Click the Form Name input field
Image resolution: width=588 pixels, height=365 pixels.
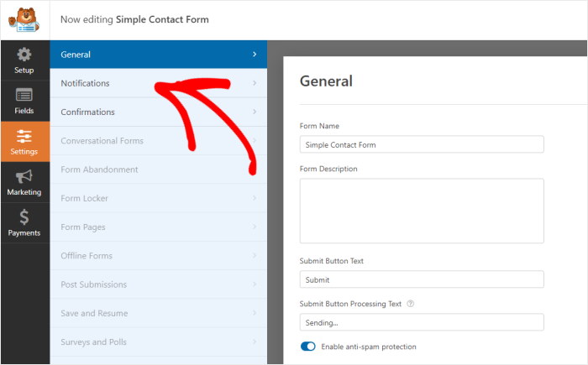click(422, 144)
